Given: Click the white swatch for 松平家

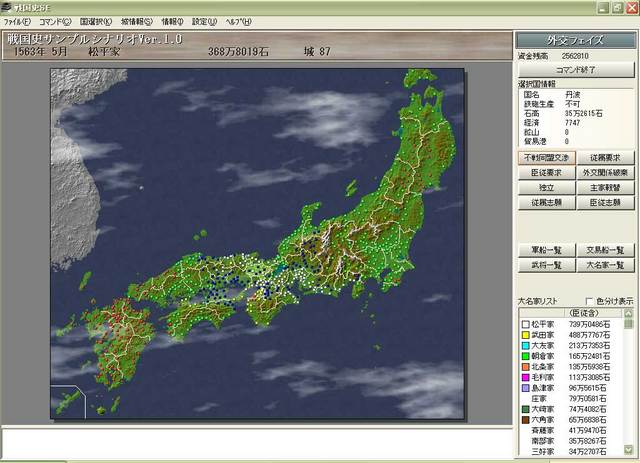Looking at the screenshot, I should point(526,325).
